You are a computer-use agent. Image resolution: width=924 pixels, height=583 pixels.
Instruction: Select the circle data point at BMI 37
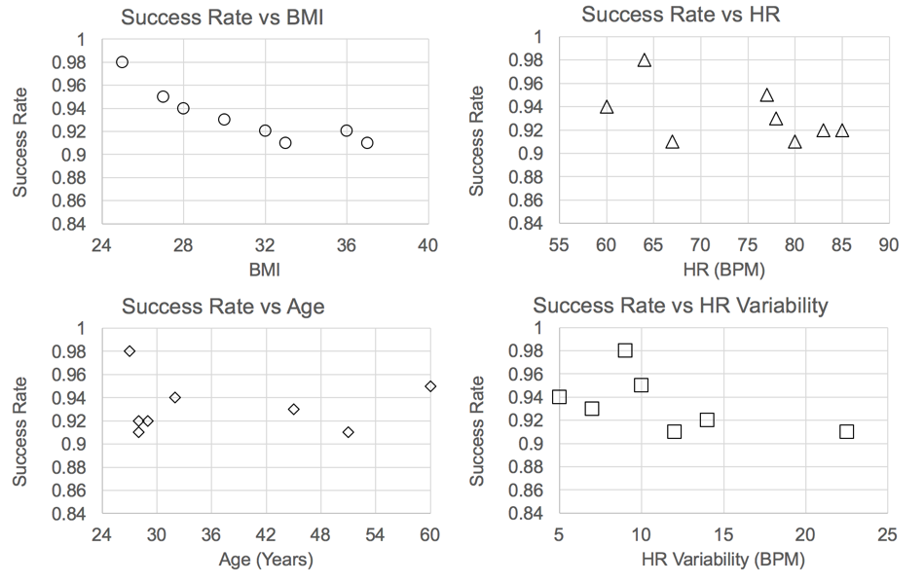pyautogui.click(x=367, y=143)
